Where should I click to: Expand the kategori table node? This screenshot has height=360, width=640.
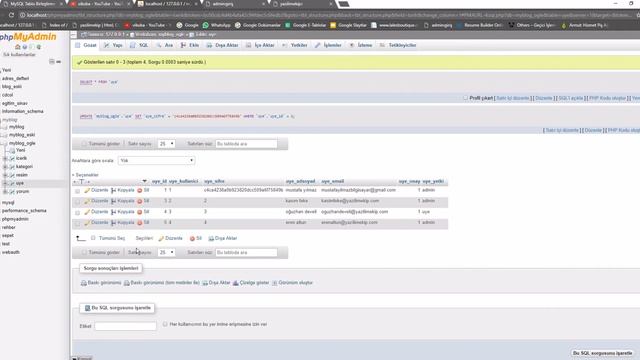(x=5, y=167)
